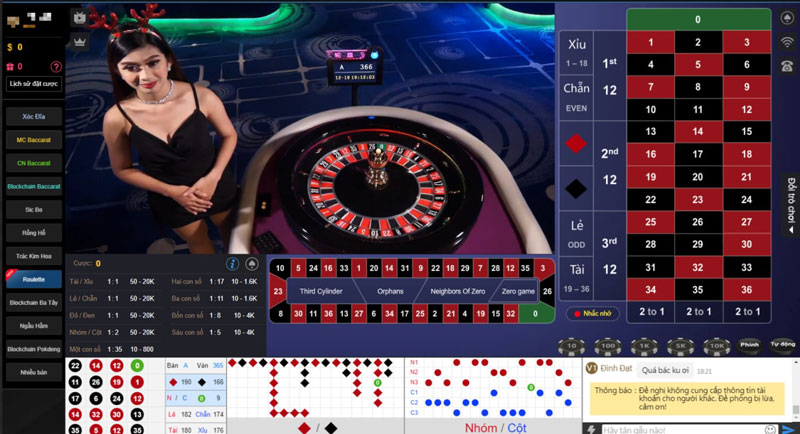Bet on the 1st 12 dozen
The height and width of the screenshot is (434, 800).
(610, 76)
